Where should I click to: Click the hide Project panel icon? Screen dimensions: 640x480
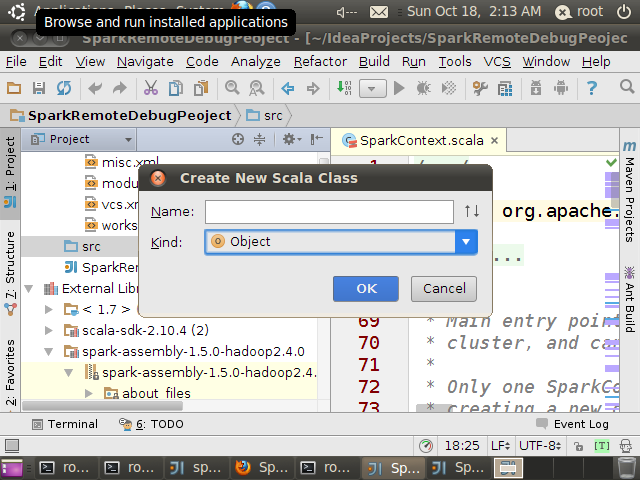(x=316, y=139)
